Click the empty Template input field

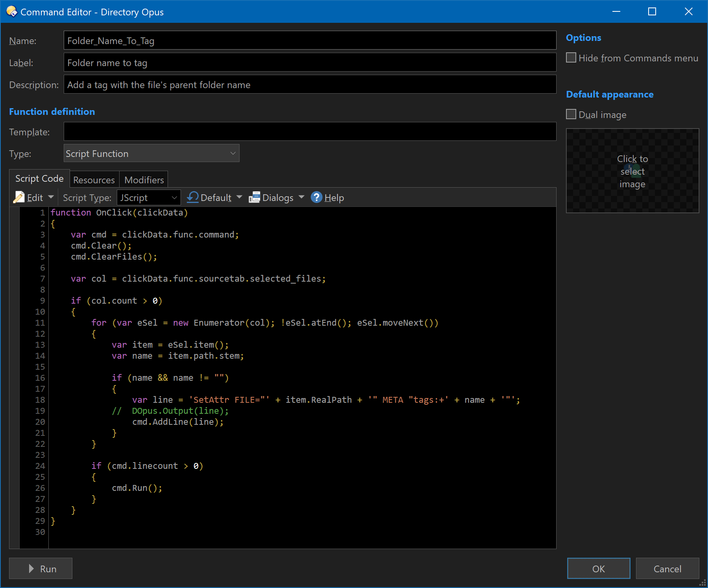click(x=310, y=131)
